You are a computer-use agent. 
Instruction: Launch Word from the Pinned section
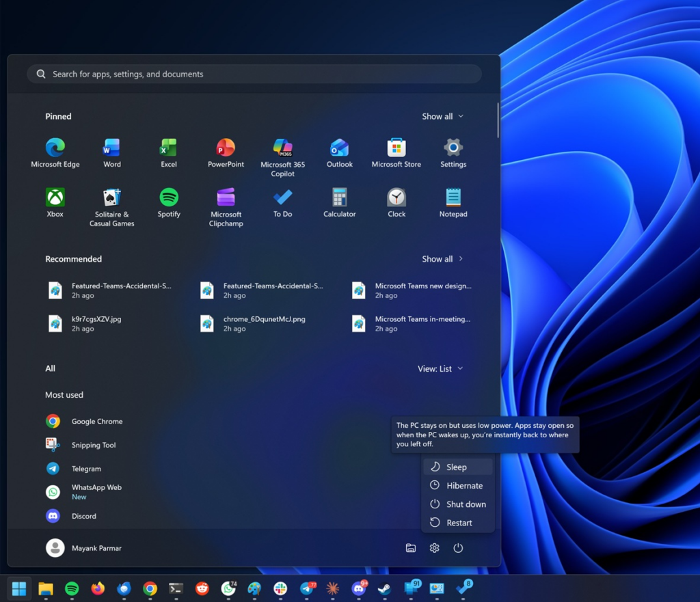coord(112,153)
